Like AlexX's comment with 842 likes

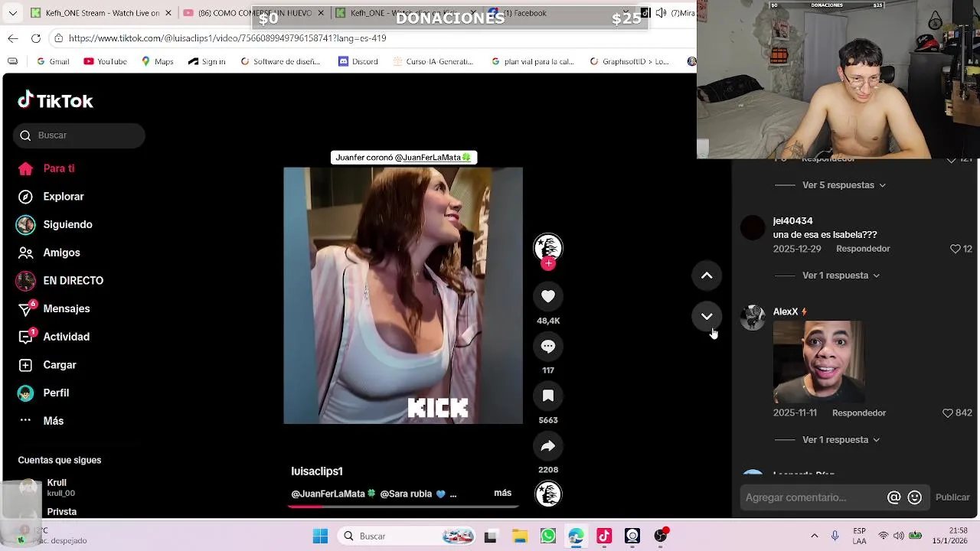[947, 412]
